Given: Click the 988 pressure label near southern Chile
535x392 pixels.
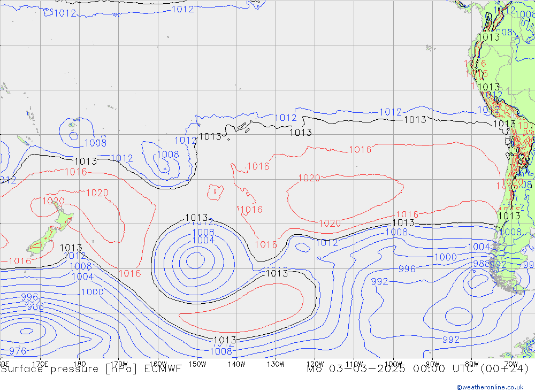Looking at the screenshot, I should (x=480, y=264).
